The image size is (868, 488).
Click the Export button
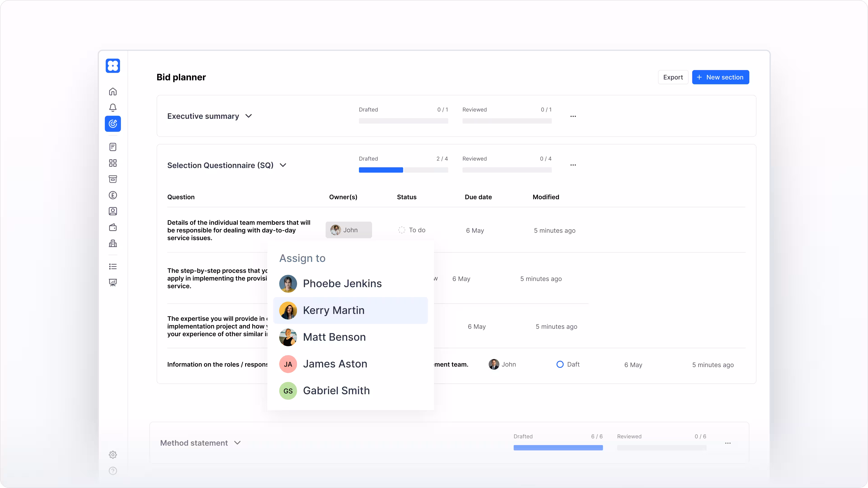pyautogui.click(x=673, y=77)
